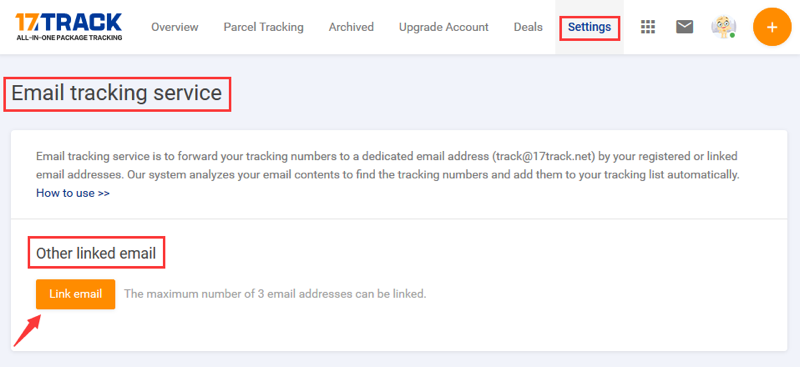The height and width of the screenshot is (367, 800).
Task: Click the orange plus add button
Action: (x=772, y=27)
